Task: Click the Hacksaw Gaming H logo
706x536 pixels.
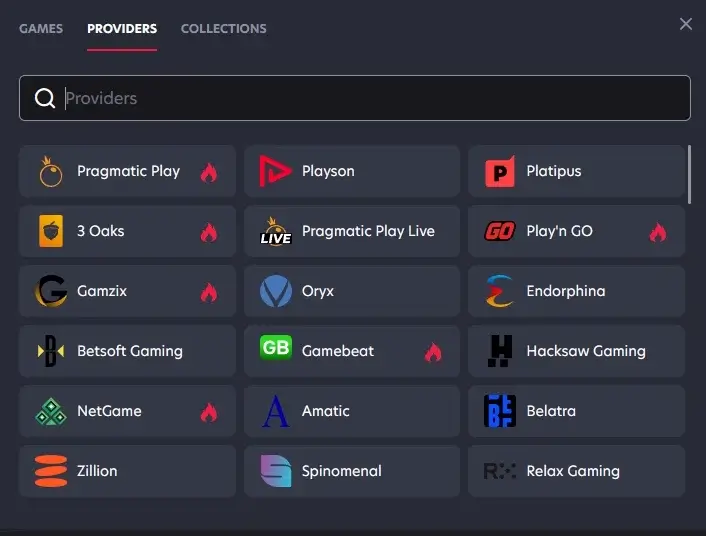Action: 500,351
